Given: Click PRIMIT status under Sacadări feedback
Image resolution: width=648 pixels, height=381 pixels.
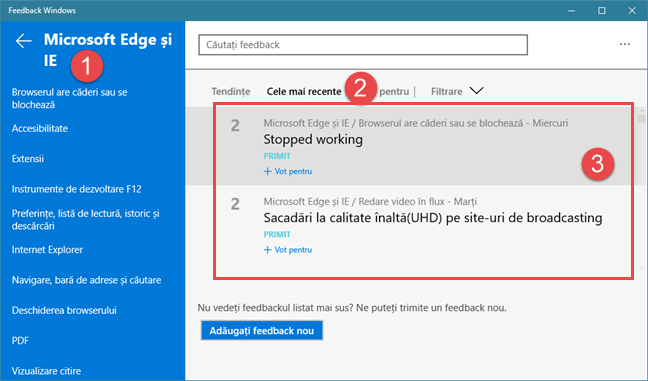Looking at the screenshot, I should tap(277, 234).
